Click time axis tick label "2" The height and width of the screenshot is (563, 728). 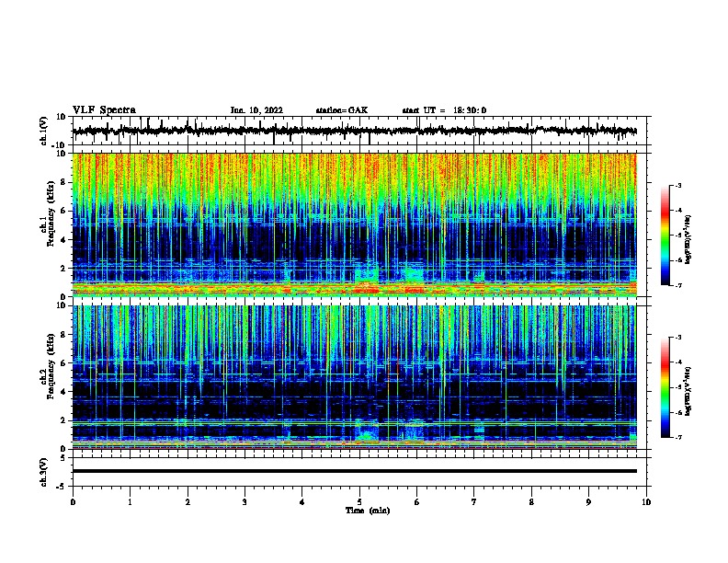(188, 502)
